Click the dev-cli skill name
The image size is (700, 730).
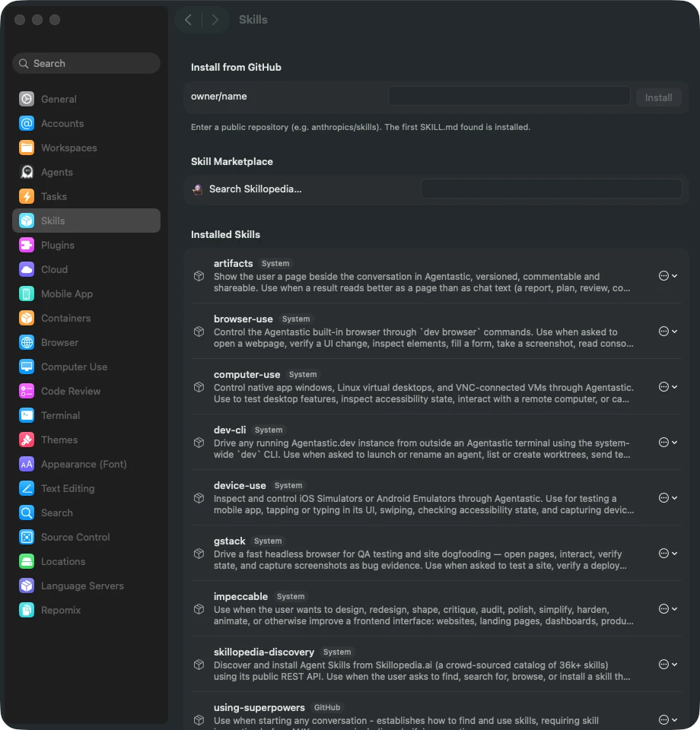[x=230, y=430]
